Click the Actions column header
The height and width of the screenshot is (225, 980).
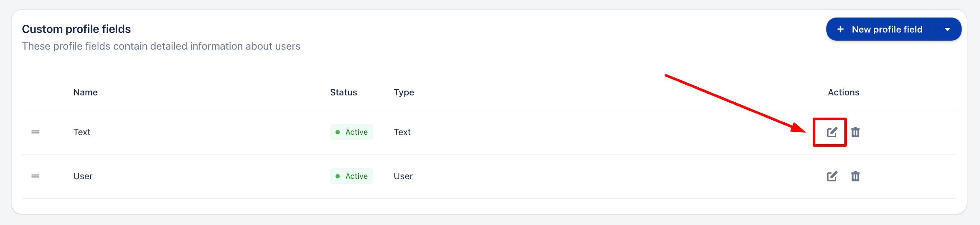tap(843, 92)
